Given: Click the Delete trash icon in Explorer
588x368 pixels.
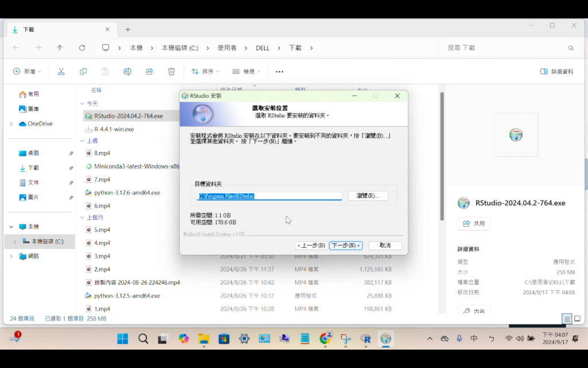Looking at the screenshot, I should point(171,71).
